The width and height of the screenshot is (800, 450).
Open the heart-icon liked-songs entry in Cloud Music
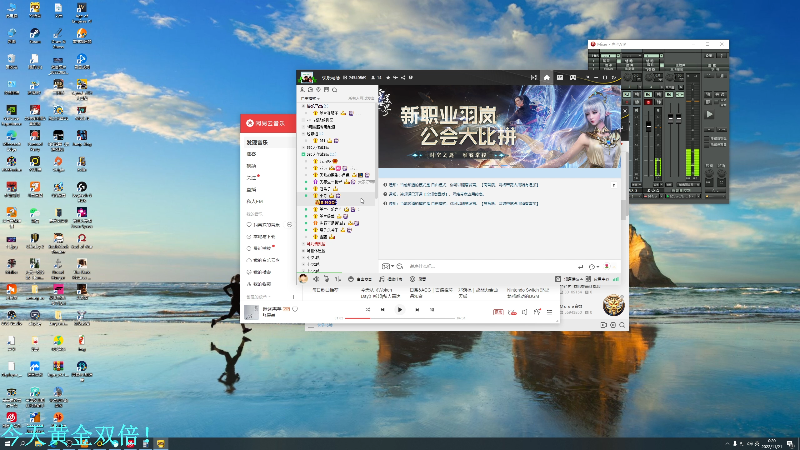[264, 224]
